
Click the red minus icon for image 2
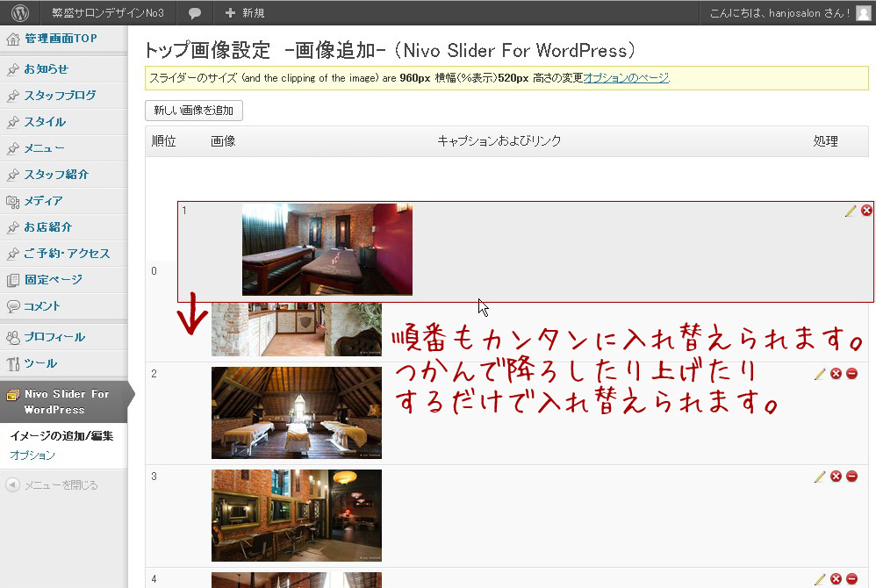(851, 374)
